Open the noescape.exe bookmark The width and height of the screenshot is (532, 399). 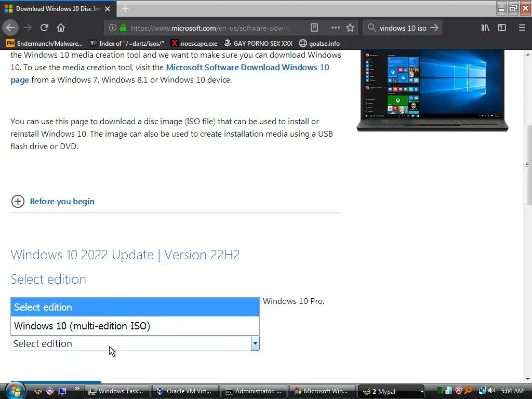pos(194,44)
